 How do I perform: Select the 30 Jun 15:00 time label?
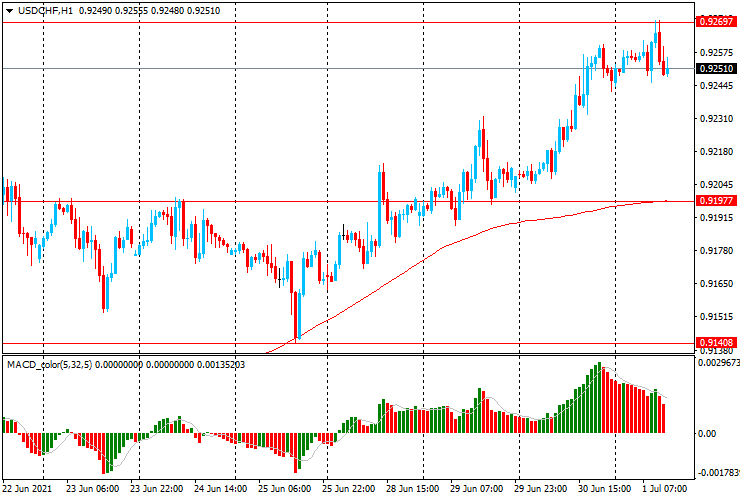point(605,488)
